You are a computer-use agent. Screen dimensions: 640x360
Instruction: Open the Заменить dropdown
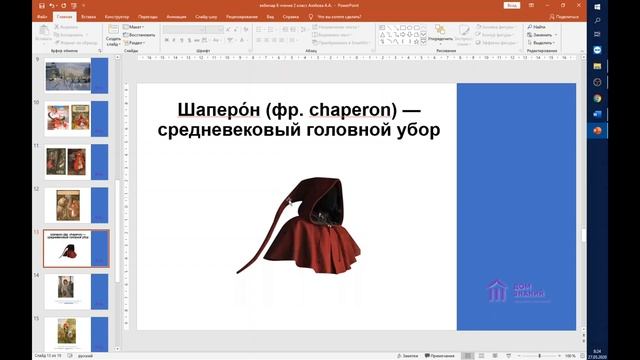point(542,35)
